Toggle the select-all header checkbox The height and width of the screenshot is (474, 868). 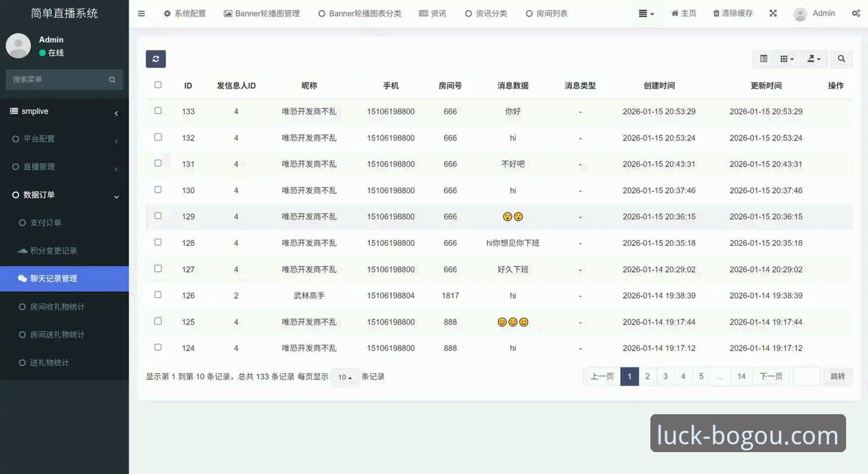point(158,85)
